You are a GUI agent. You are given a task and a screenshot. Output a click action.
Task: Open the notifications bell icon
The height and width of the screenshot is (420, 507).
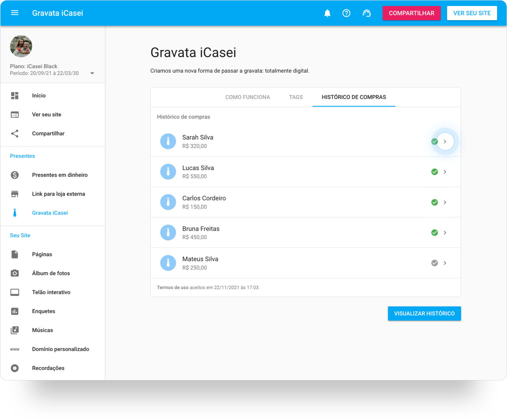tap(327, 13)
